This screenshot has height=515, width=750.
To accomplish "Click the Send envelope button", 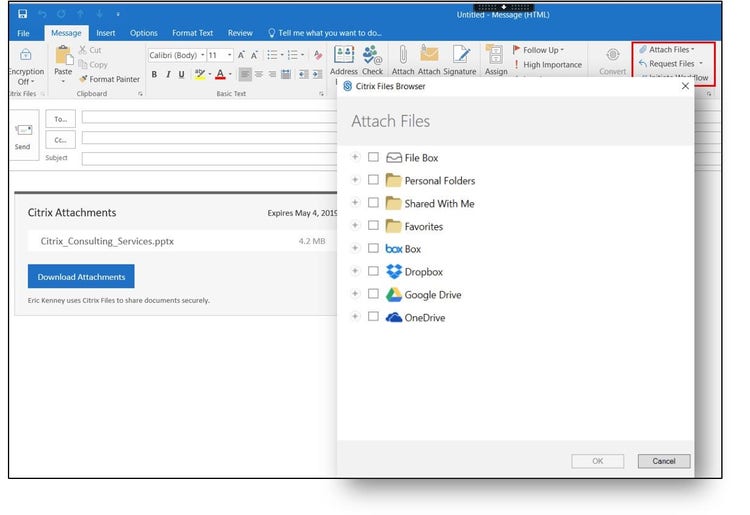I will pyautogui.click(x=22, y=136).
